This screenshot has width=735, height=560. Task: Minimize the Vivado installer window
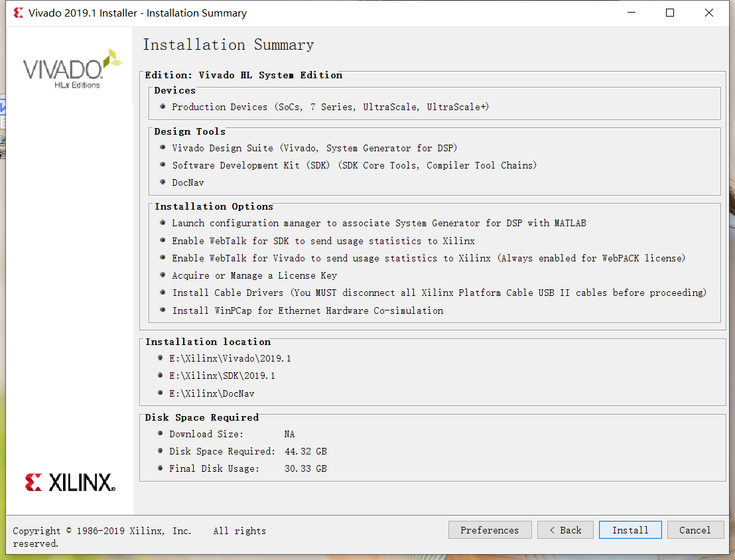coord(632,13)
